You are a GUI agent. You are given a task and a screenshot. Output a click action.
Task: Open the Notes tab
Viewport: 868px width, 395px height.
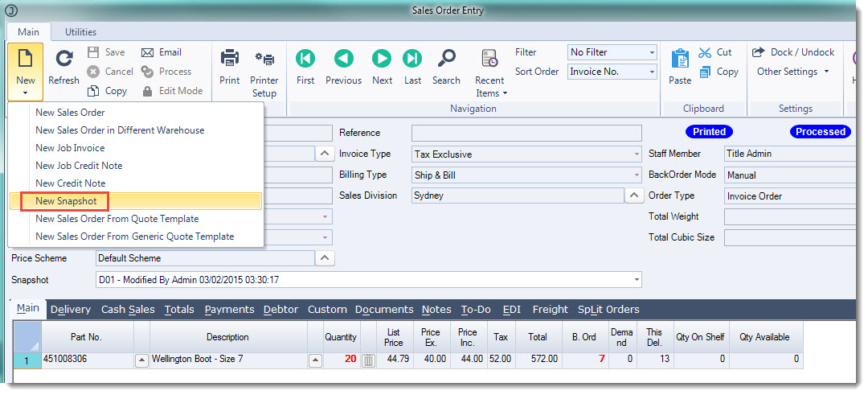(436, 310)
